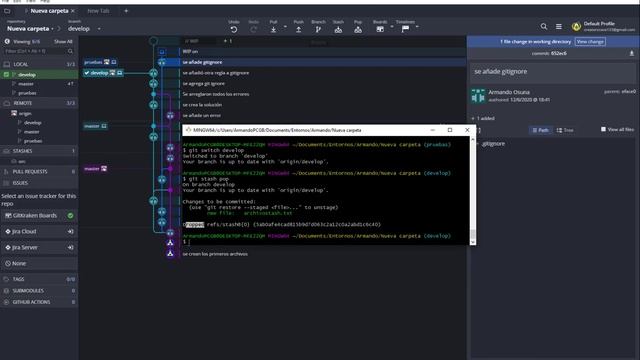Toggle View all files checkbox
The image size is (640, 360).
click(603, 129)
